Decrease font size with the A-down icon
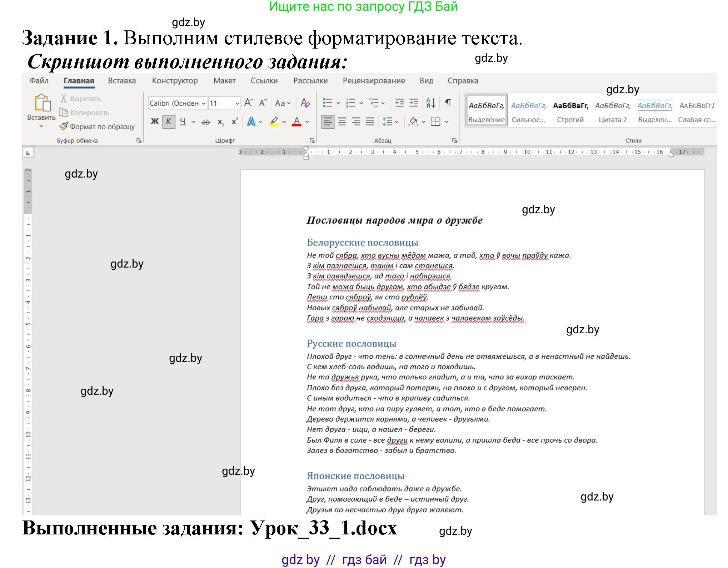The width and height of the screenshot is (728, 568). [x=263, y=103]
